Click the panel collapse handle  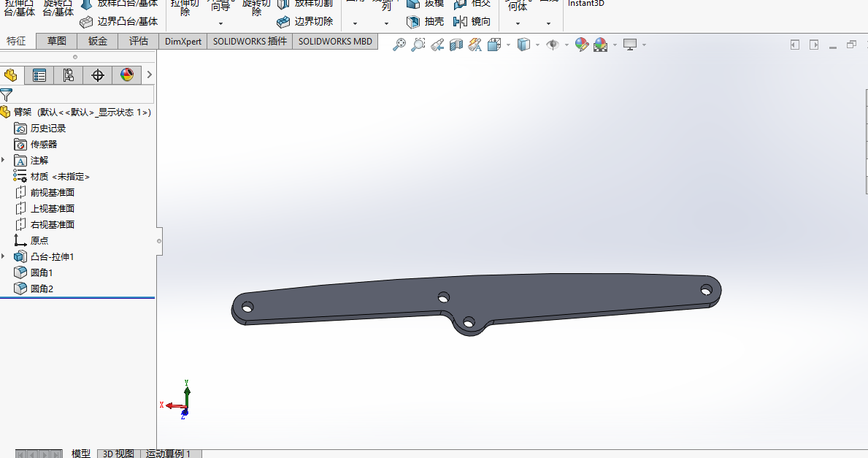(159, 241)
